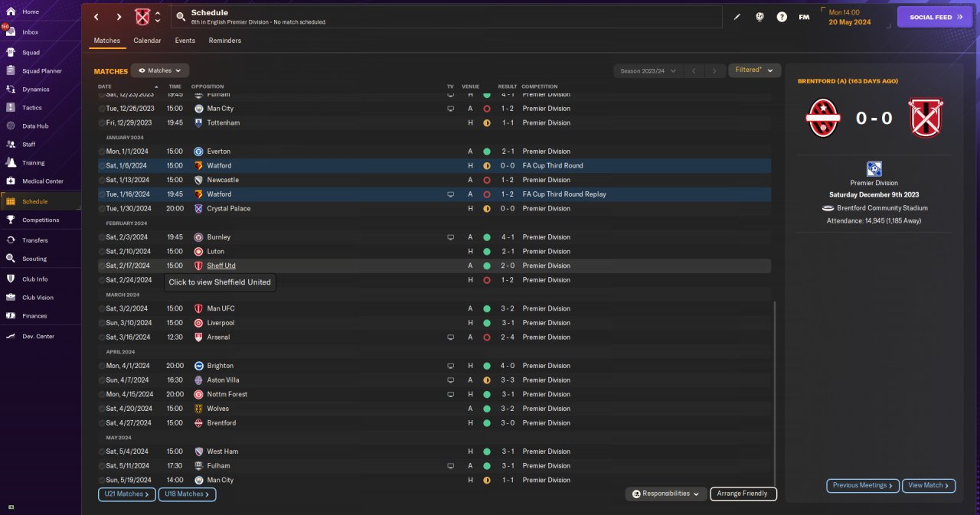Go to Squad via the shirt icon
Viewport: 980px width, 515px height.
coord(11,52)
